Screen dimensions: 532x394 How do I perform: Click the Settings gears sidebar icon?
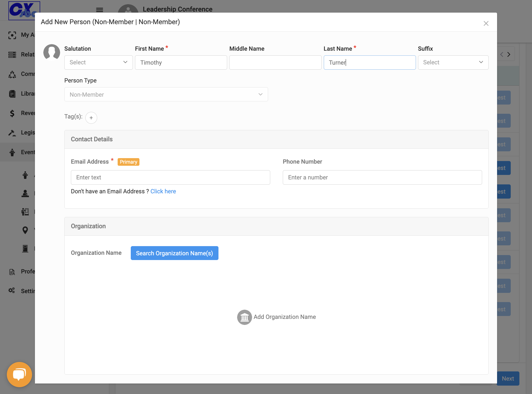12,291
